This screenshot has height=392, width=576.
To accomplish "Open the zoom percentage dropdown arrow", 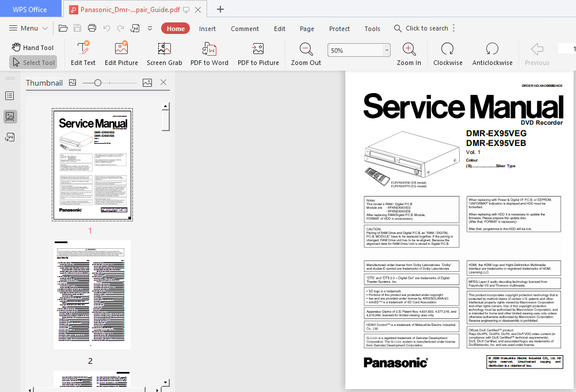I will [387, 50].
